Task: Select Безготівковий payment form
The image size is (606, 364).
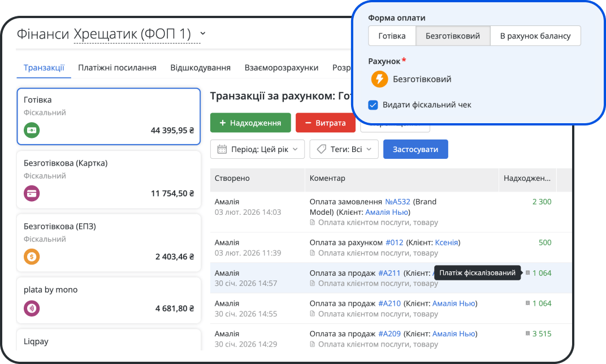Action: tap(453, 36)
